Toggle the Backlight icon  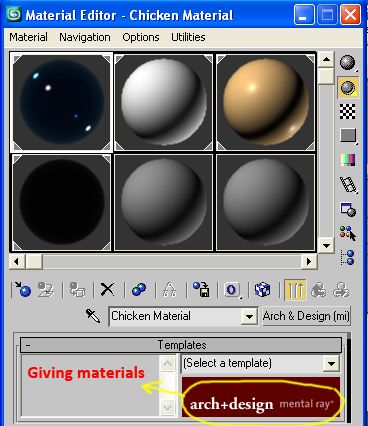tap(348, 87)
